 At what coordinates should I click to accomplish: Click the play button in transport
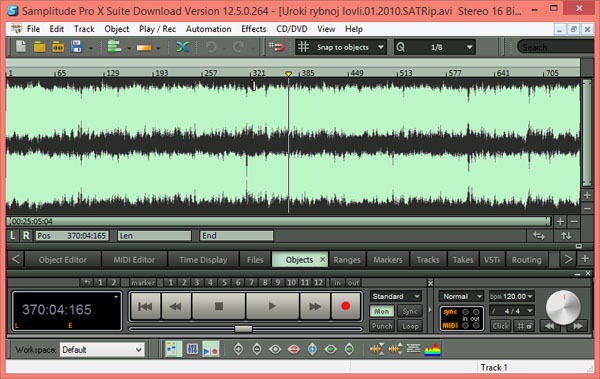pos(272,306)
